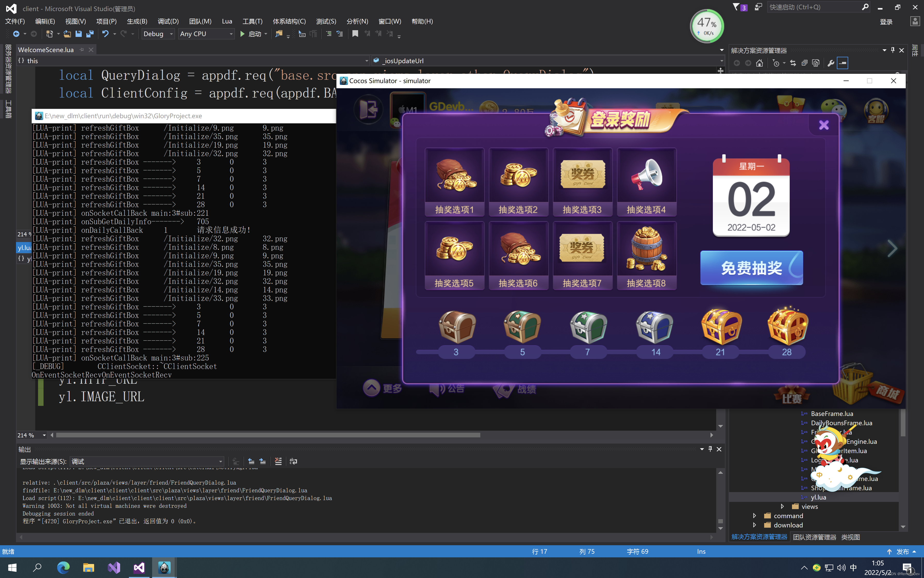Open the treasure chest labeled 3
Screen dimensions: 924x578
[457, 326]
